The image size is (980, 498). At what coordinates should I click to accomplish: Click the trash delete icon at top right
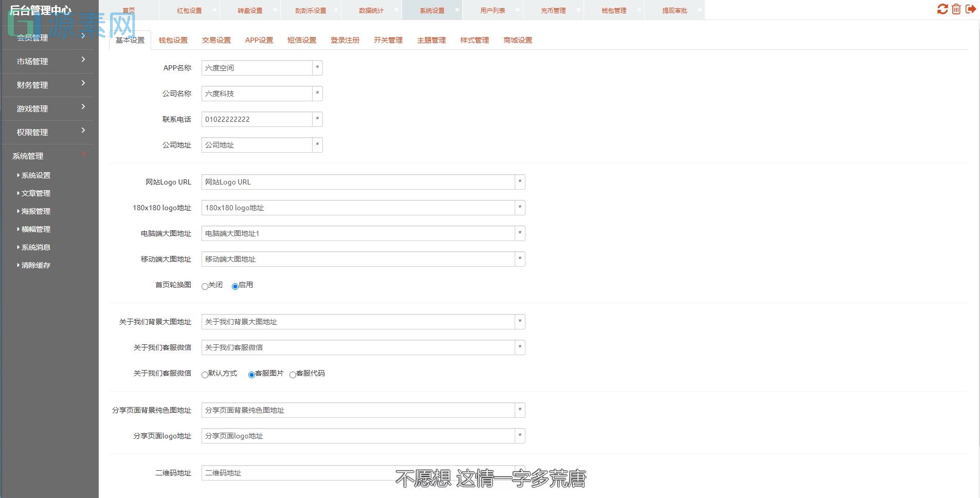click(x=956, y=9)
